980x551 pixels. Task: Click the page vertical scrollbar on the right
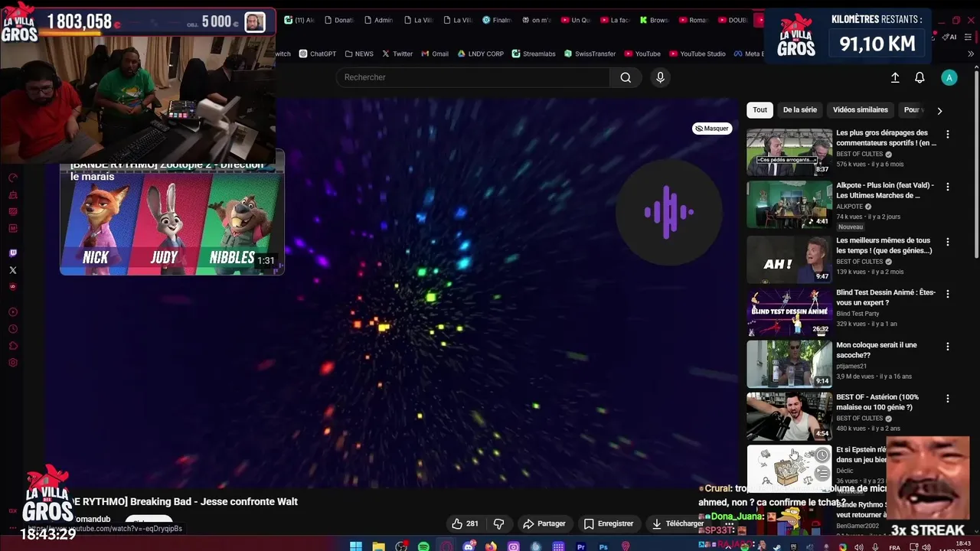(x=976, y=165)
